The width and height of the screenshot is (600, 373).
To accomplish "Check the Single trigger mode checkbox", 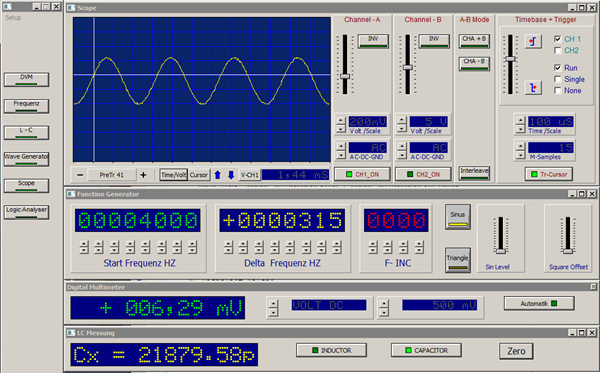I will (558, 79).
